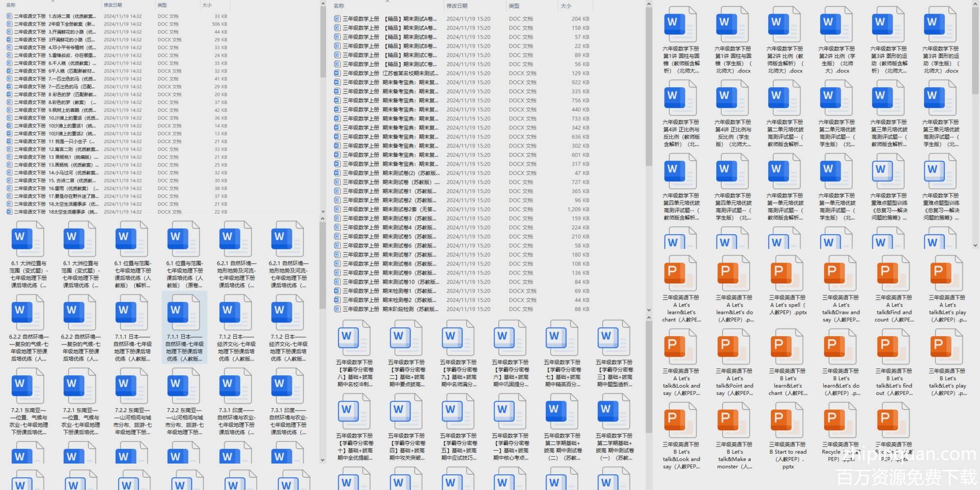This screenshot has height=490, width=980.
Task: Select the 二年级语文下册 2年级下全册教案 row
Action: 54,24
